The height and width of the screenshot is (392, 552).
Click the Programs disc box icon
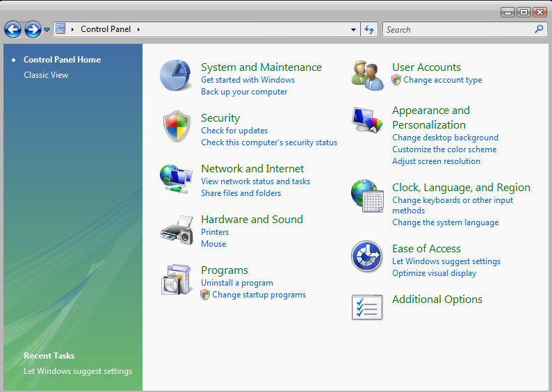(x=177, y=279)
